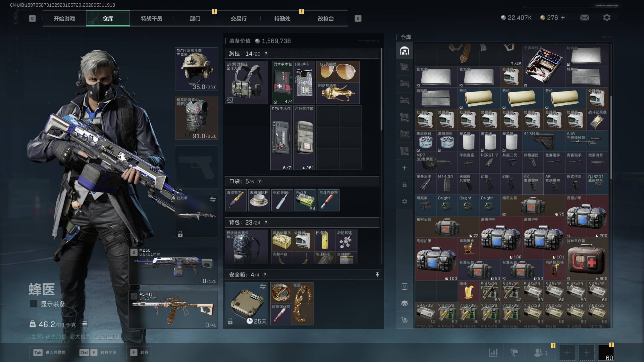The width and height of the screenshot is (644, 362).
Task: Click the padlock icon in stash sidebar
Action: (405, 185)
